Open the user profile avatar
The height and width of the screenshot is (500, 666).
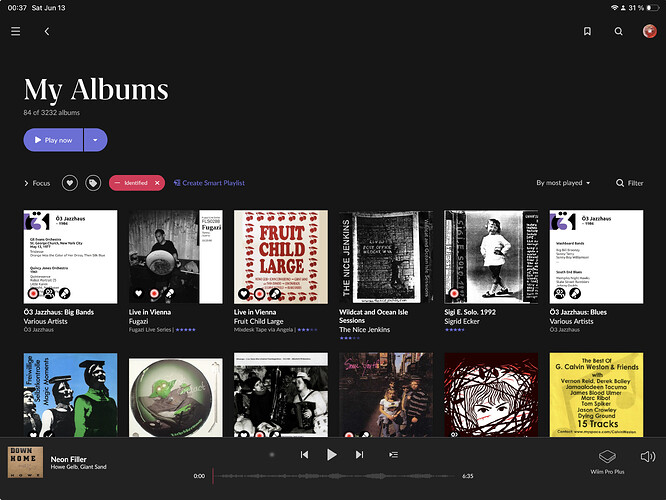649,31
